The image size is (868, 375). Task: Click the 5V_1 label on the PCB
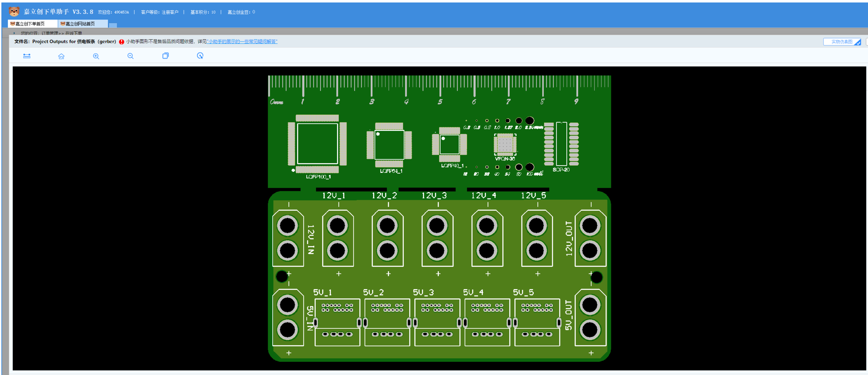click(x=322, y=292)
